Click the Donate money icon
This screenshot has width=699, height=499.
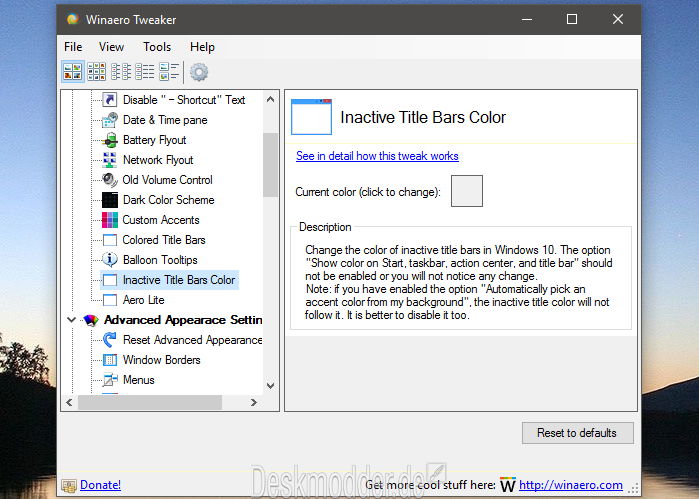[x=69, y=486]
